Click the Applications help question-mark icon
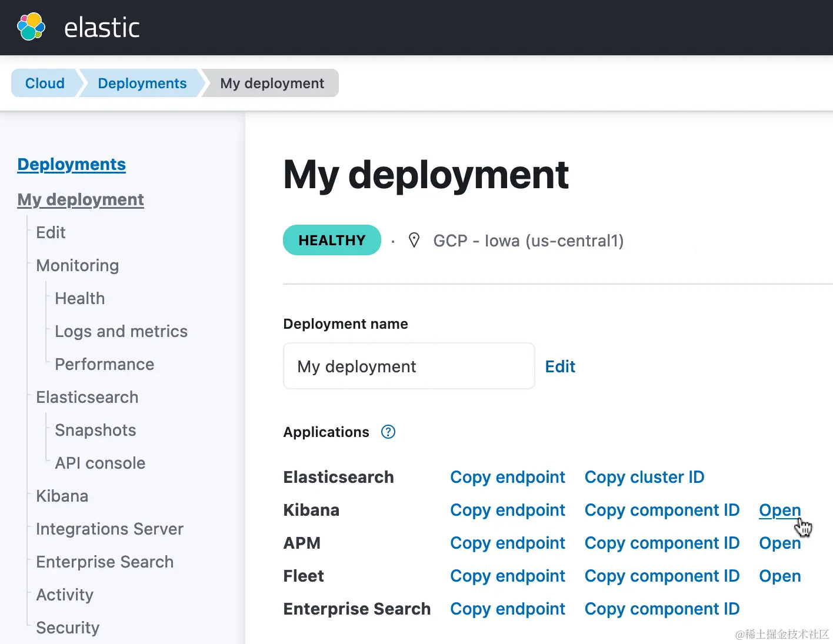 [x=388, y=432]
